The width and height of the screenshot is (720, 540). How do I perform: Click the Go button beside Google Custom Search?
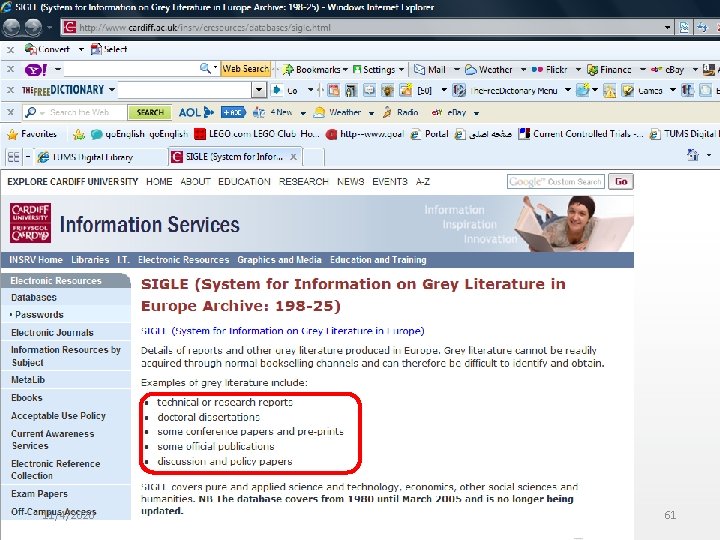(621, 181)
